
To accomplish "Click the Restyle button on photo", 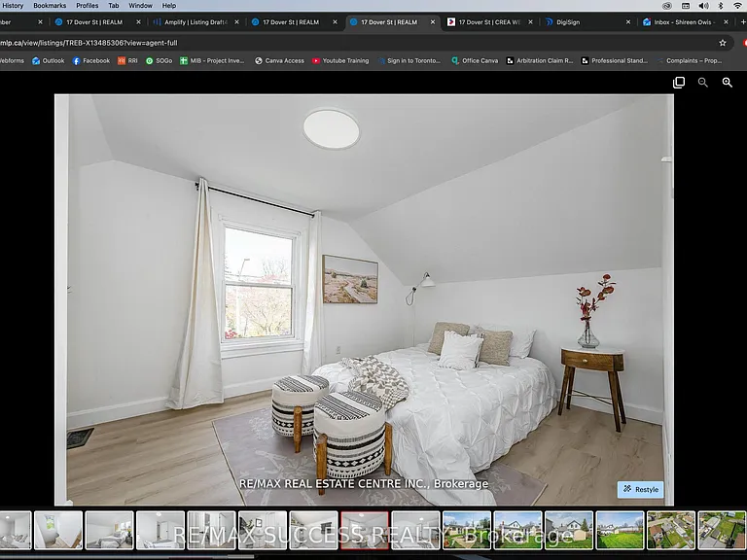I will (x=640, y=490).
